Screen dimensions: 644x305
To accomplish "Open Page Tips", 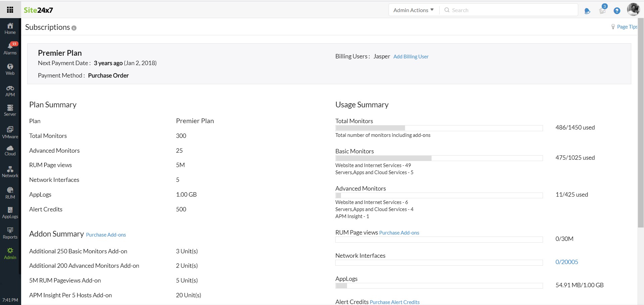I will pos(626,27).
